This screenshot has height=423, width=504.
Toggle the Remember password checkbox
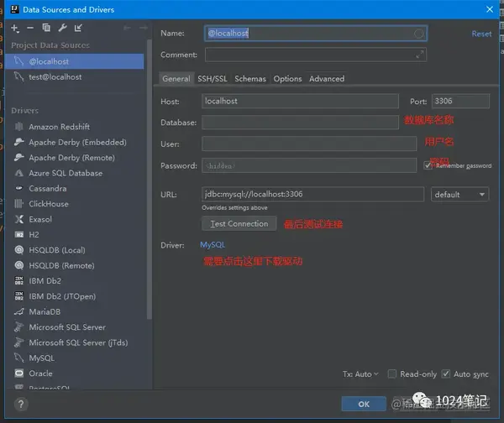click(428, 165)
